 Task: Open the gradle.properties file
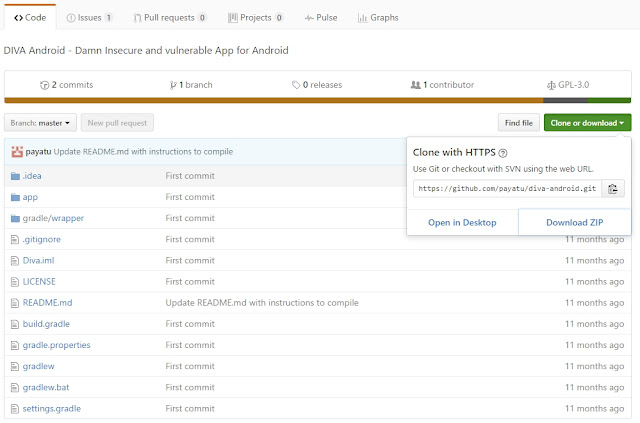coord(56,345)
